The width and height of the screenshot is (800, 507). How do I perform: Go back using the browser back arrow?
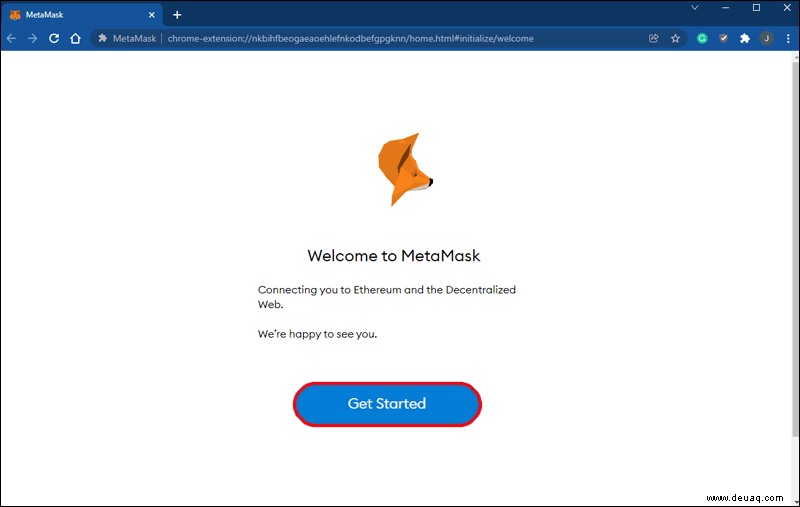(x=11, y=38)
